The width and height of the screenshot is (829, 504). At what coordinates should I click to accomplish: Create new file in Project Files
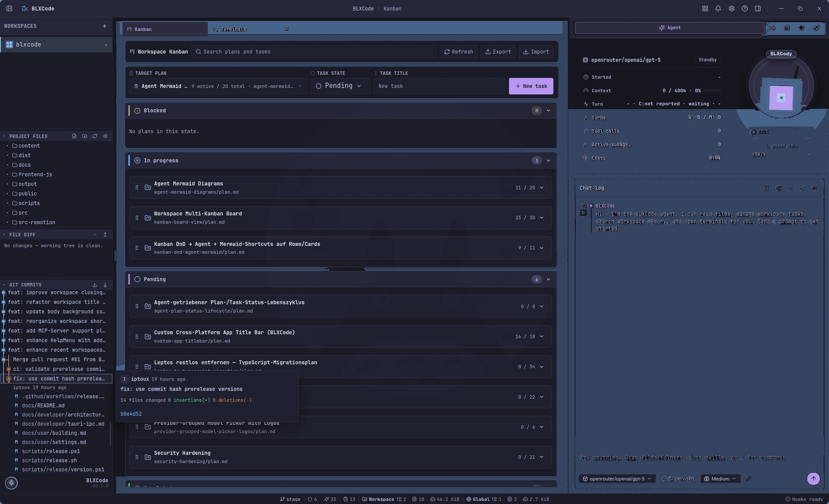(x=74, y=136)
